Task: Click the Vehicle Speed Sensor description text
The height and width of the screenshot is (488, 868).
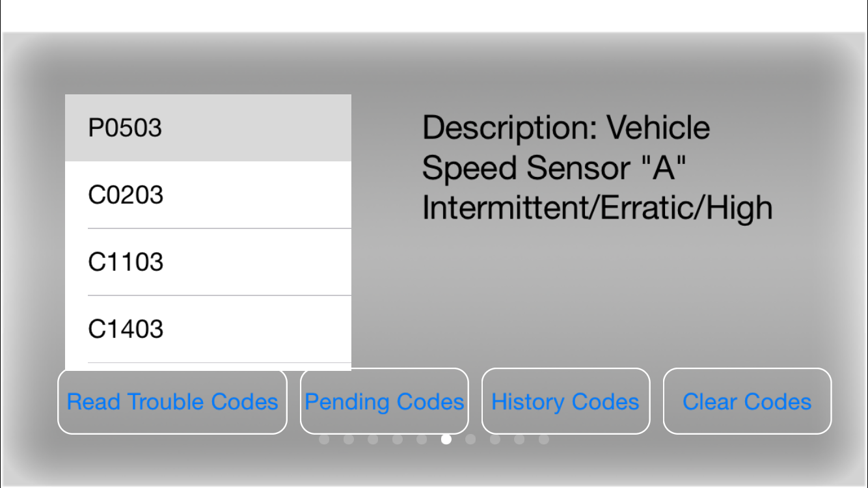Action: click(x=597, y=167)
